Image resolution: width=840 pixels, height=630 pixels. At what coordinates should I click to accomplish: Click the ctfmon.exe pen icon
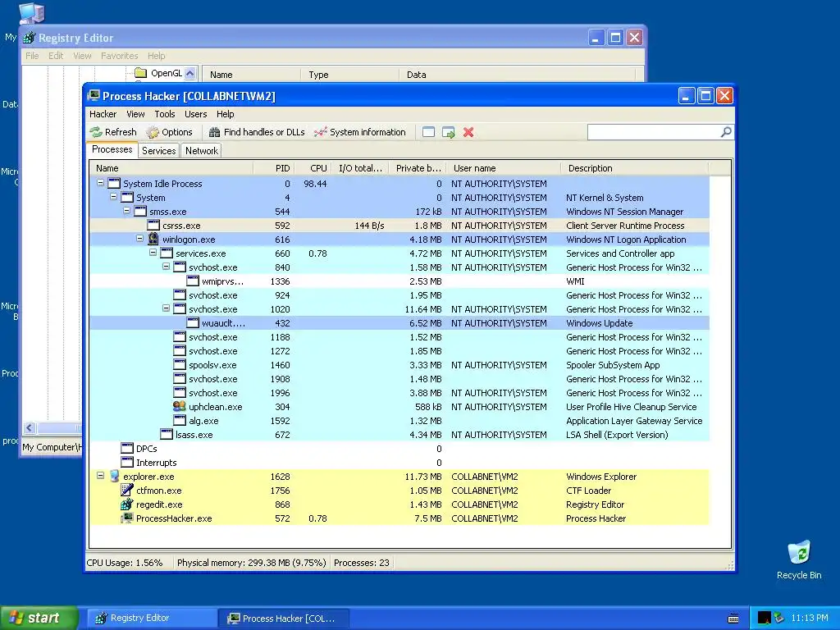[127, 491]
